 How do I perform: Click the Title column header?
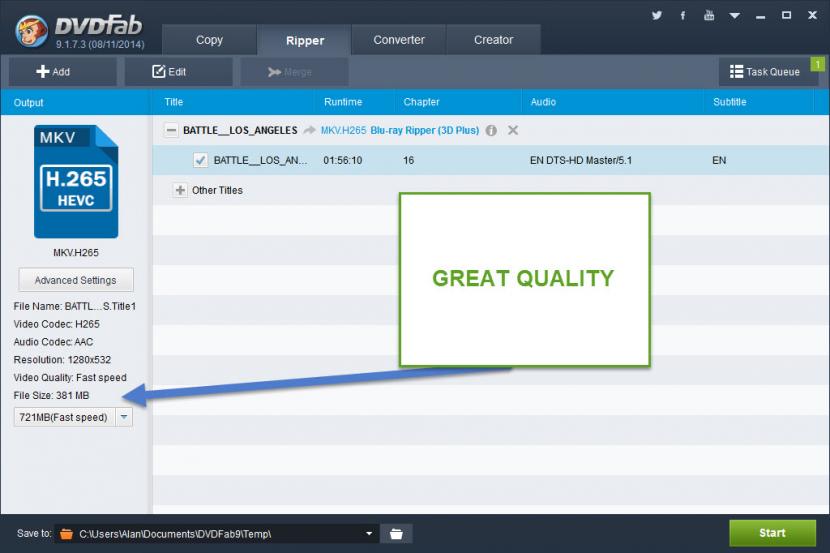click(174, 102)
